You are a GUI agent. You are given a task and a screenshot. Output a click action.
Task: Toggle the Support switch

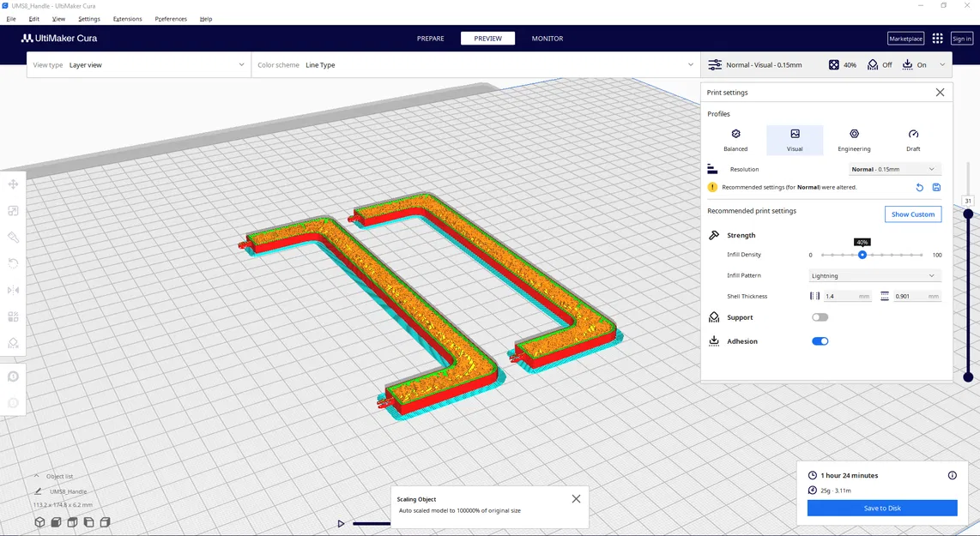[820, 317]
